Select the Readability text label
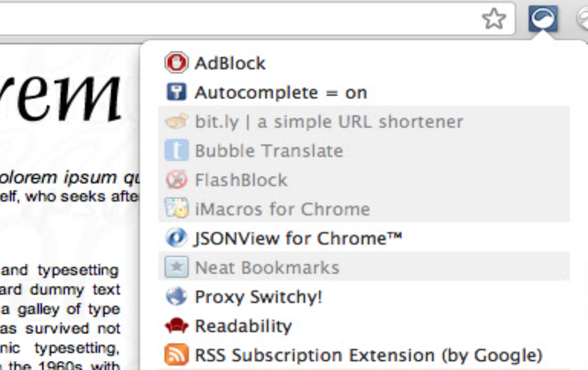Viewport: 588px width, 370px height. pyautogui.click(x=243, y=326)
